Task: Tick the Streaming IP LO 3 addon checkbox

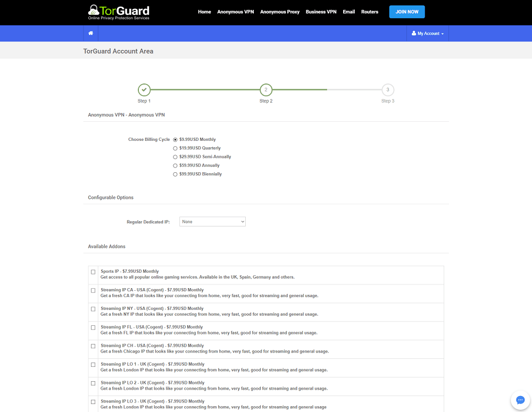Action: tap(93, 402)
